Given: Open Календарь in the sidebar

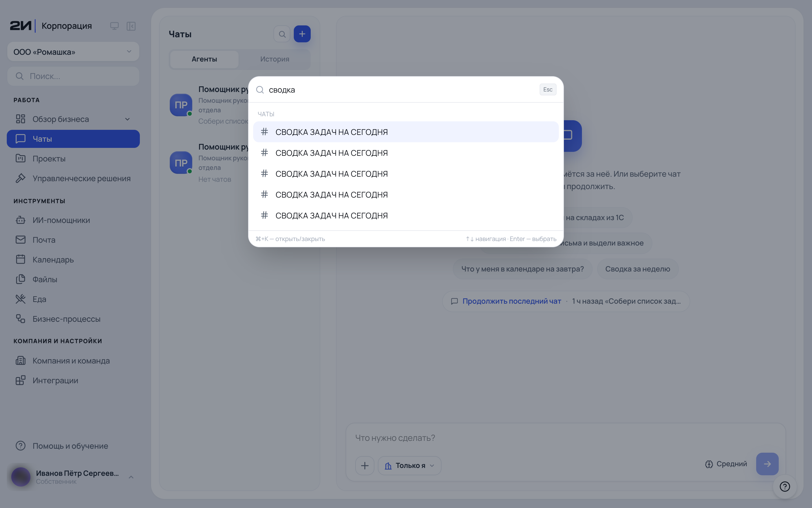Looking at the screenshot, I should click(73, 260).
